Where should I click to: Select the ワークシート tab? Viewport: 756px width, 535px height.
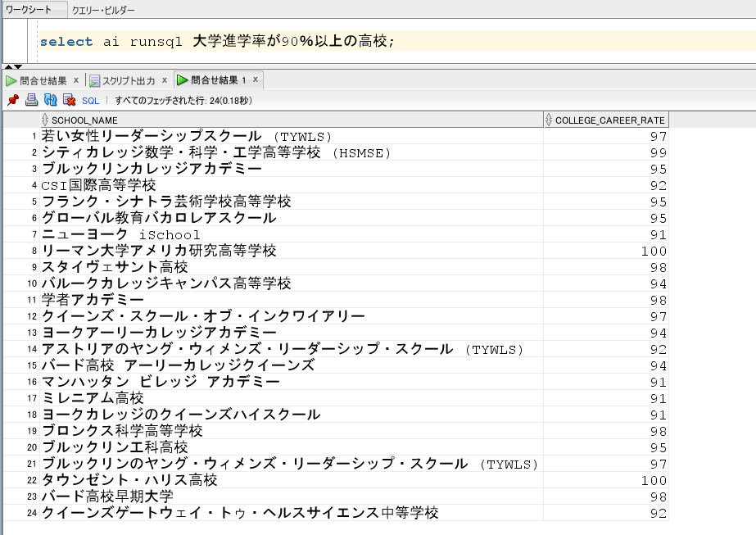tap(28, 11)
